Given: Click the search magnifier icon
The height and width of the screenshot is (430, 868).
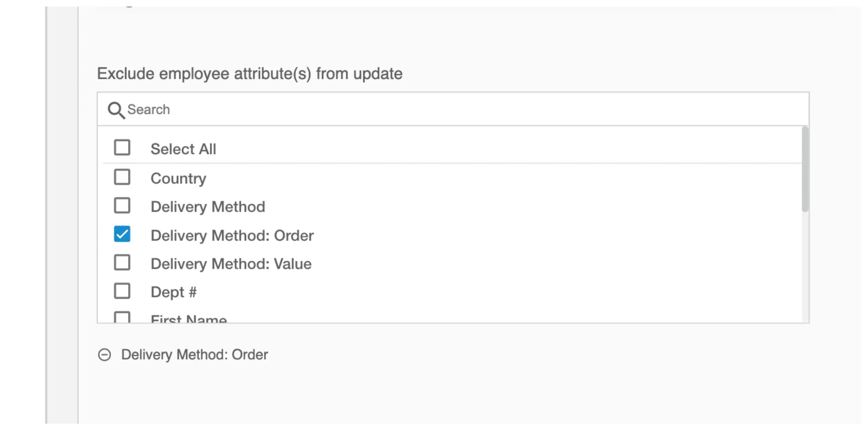Looking at the screenshot, I should 116,110.
